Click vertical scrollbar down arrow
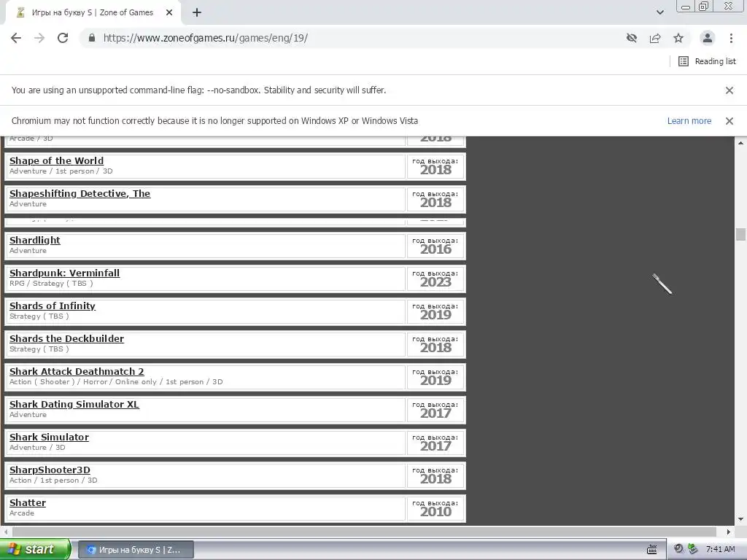The width and height of the screenshot is (747, 560). coord(740,519)
